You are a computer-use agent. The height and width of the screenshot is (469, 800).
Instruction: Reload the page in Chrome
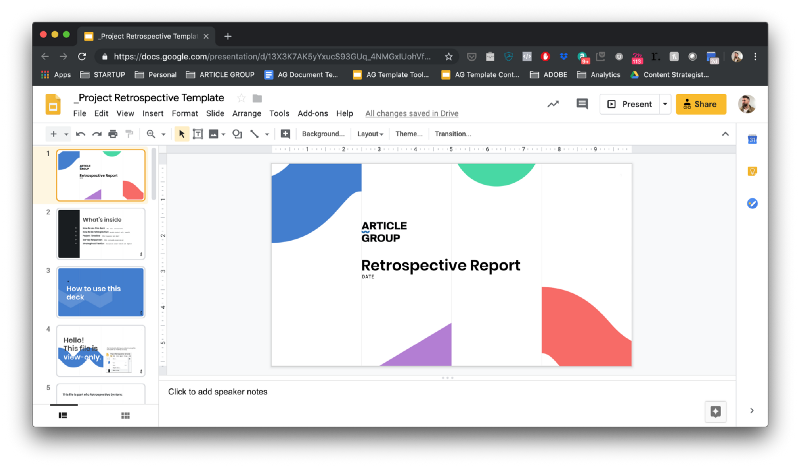(82, 57)
